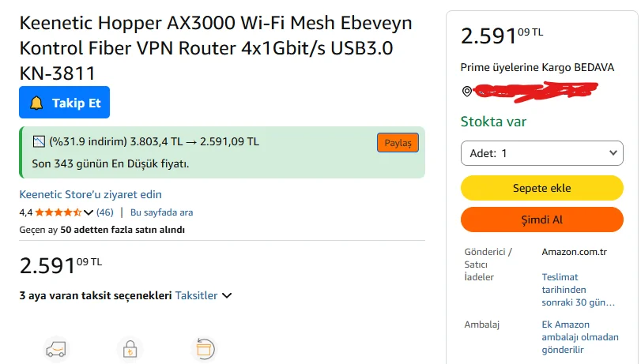Click the Şimdi Al buy now button
The height and width of the screenshot is (364, 641).
541,220
